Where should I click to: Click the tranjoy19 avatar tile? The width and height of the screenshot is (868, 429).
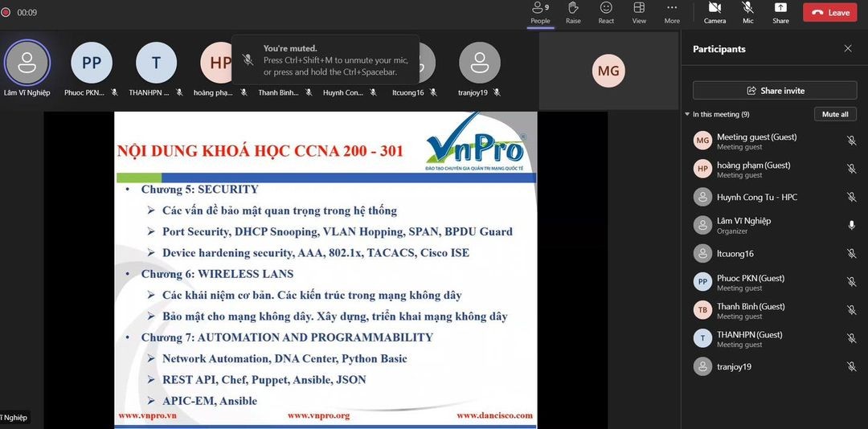[479, 63]
